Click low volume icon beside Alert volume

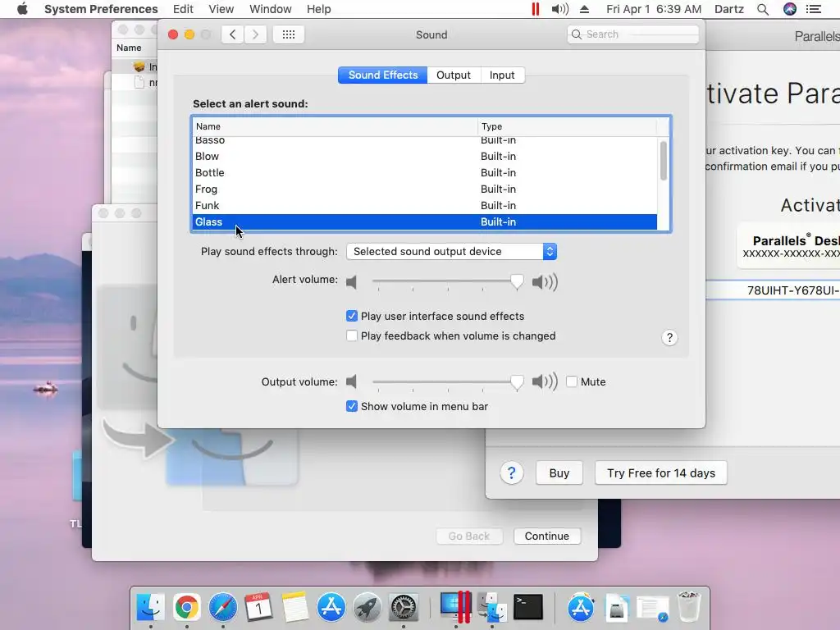[351, 282]
